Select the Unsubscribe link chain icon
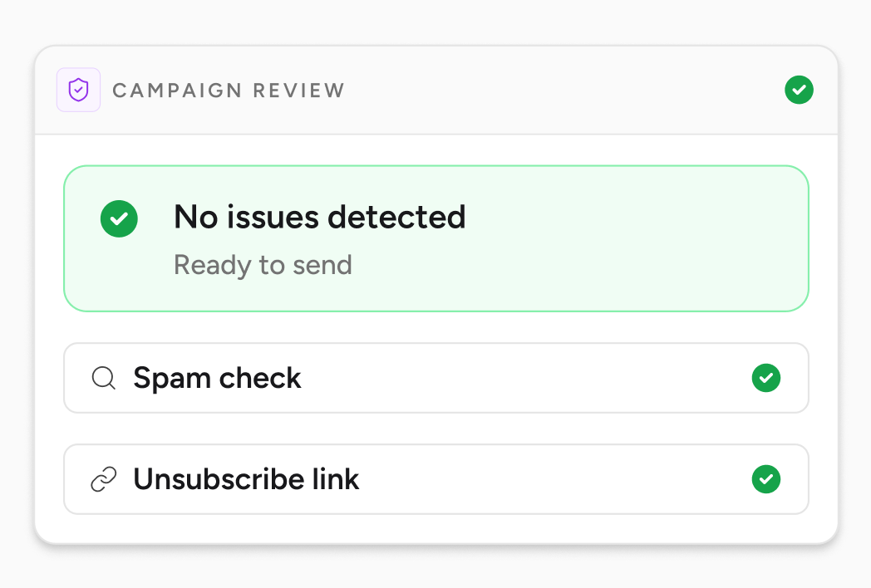 (103, 479)
